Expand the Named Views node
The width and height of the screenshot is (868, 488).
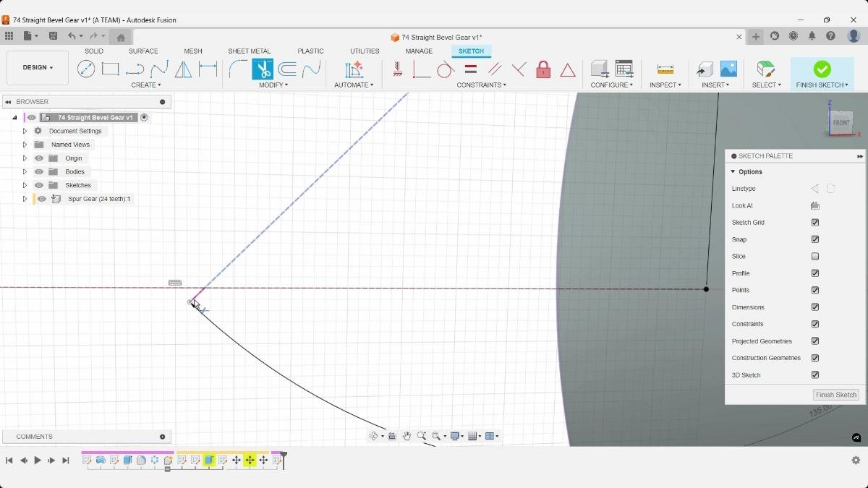(25, 145)
